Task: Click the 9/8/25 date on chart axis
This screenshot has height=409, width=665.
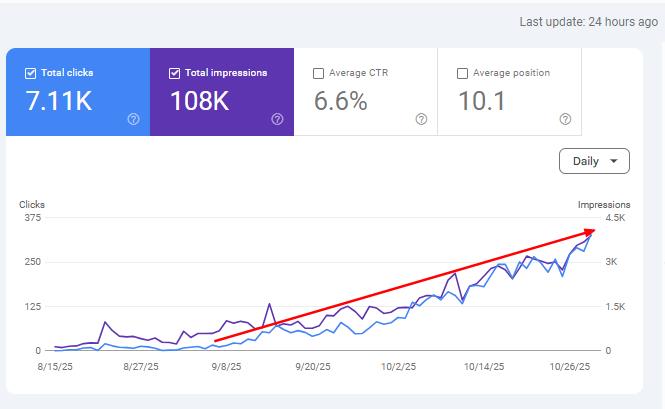Action: 226,367
